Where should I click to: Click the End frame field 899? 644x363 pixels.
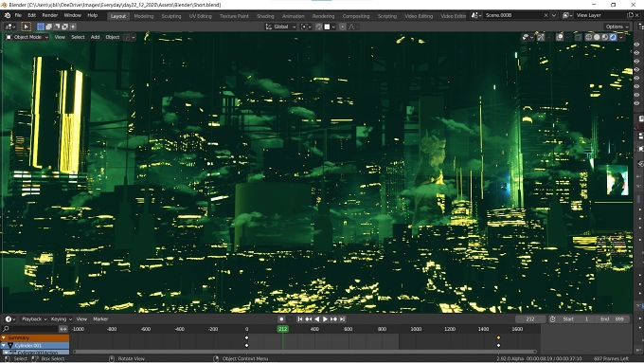[613, 319]
